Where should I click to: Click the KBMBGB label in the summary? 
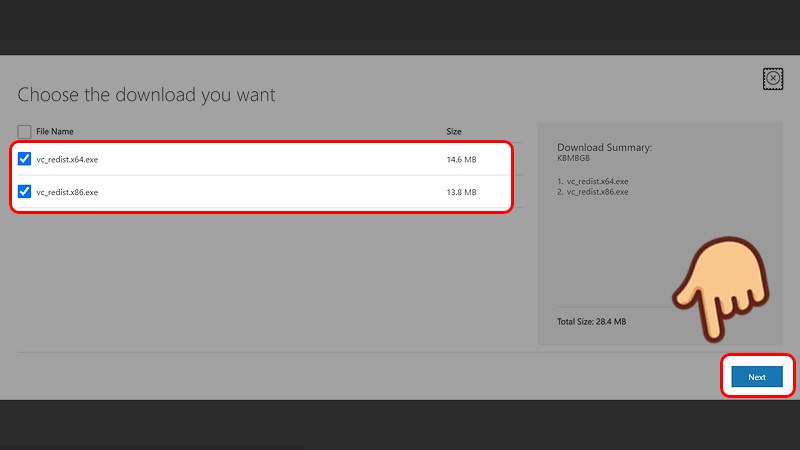coord(573,158)
